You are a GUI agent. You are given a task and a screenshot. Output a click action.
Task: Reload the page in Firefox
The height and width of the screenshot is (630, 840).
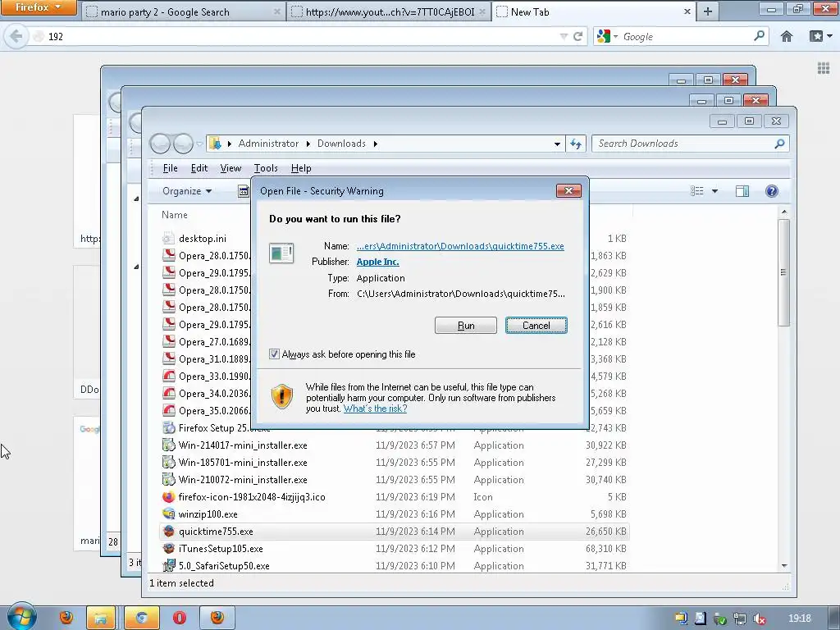tap(577, 36)
